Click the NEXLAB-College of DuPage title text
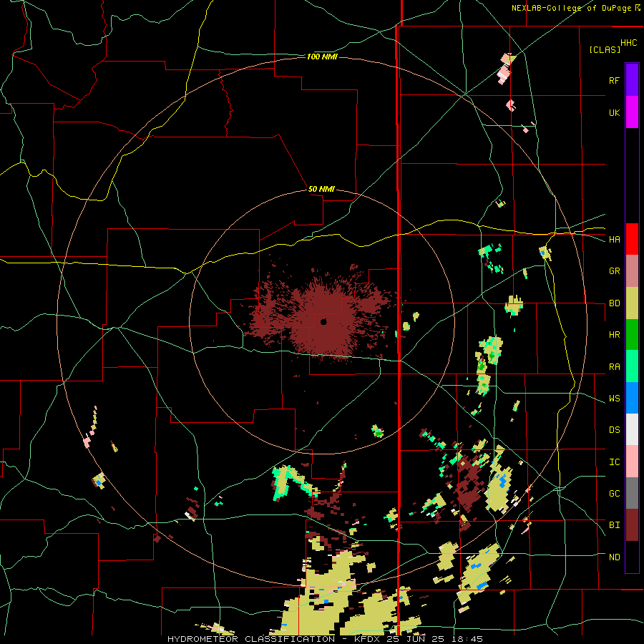 point(572,8)
